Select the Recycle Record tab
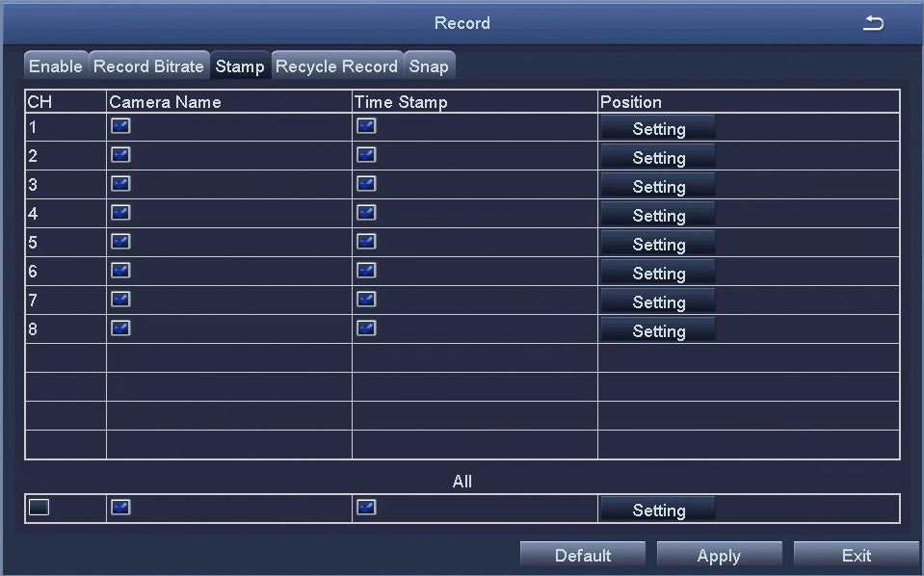This screenshot has height=576, width=924. pyautogui.click(x=336, y=66)
